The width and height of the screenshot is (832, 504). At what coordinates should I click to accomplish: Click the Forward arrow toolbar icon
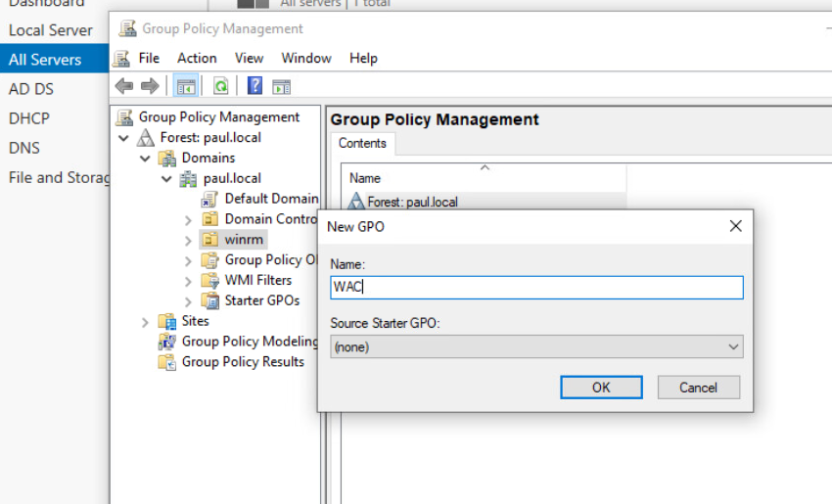[149, 86]
